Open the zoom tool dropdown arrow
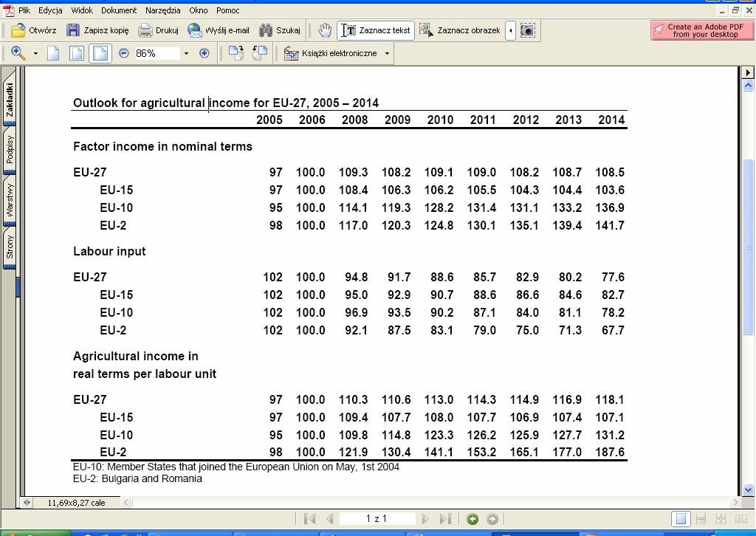The width and height of the screenshot is (756, 536). [35, 53]
